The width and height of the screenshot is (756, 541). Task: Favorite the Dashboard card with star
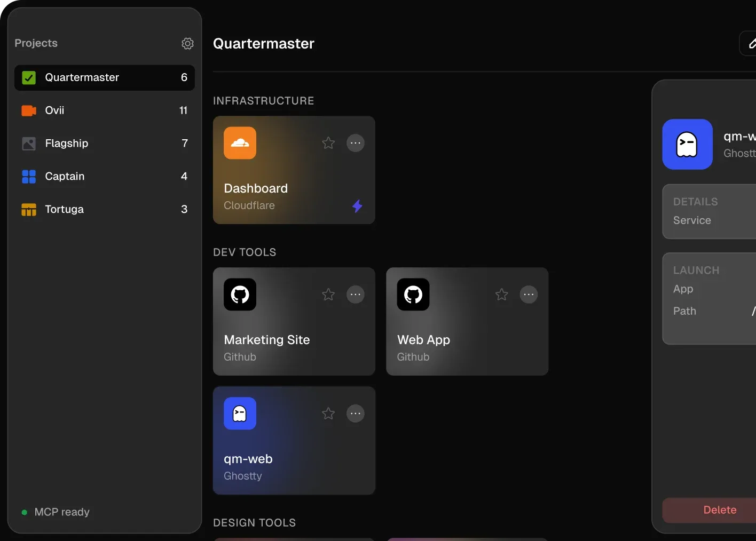tap(328, 143)
